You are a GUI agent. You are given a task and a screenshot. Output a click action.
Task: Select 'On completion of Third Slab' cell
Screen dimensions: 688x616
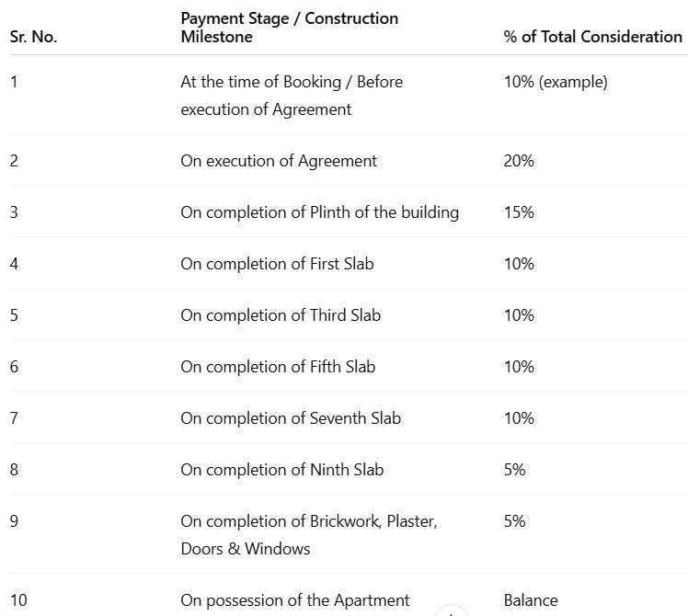click(280, 315)
